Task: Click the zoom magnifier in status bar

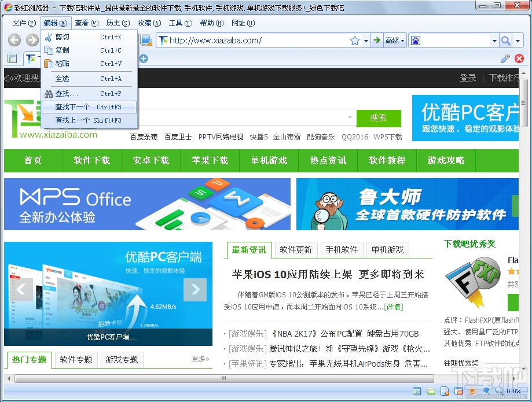Action: (x=500, y=391)
